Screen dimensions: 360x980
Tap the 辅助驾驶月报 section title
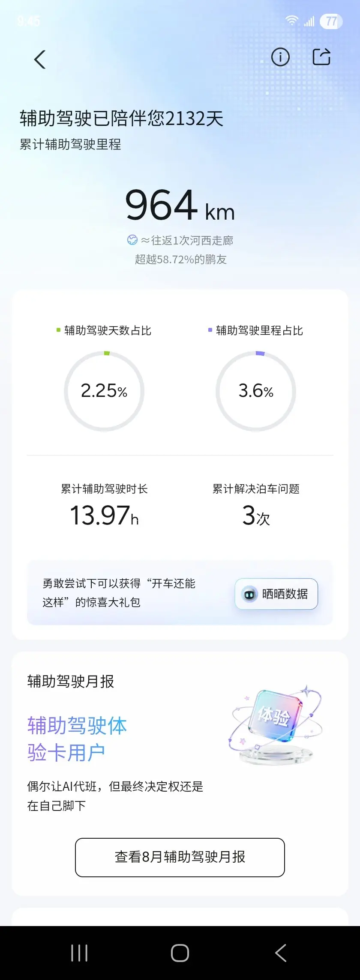pos(71,681)
